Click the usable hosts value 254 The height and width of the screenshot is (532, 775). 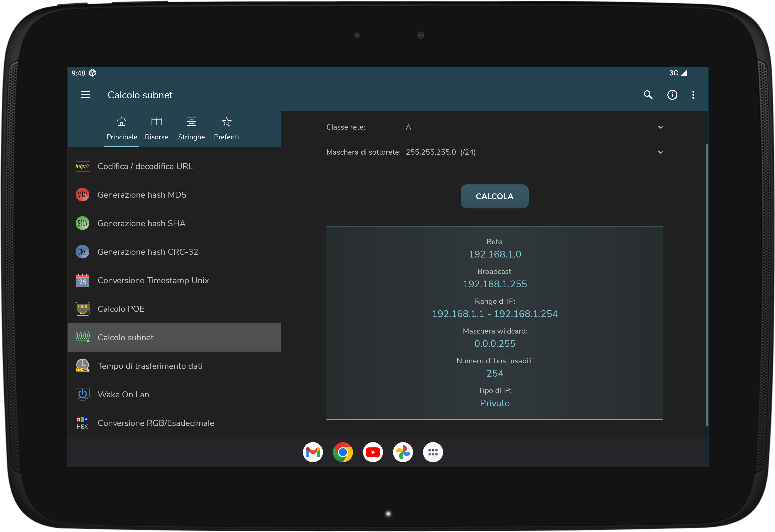click(495, 373)
